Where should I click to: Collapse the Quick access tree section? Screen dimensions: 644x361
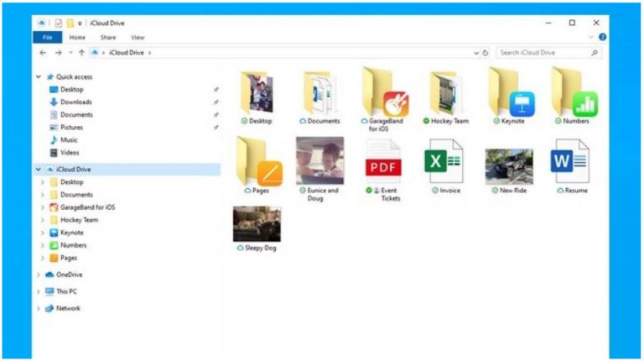coord(39,76)
